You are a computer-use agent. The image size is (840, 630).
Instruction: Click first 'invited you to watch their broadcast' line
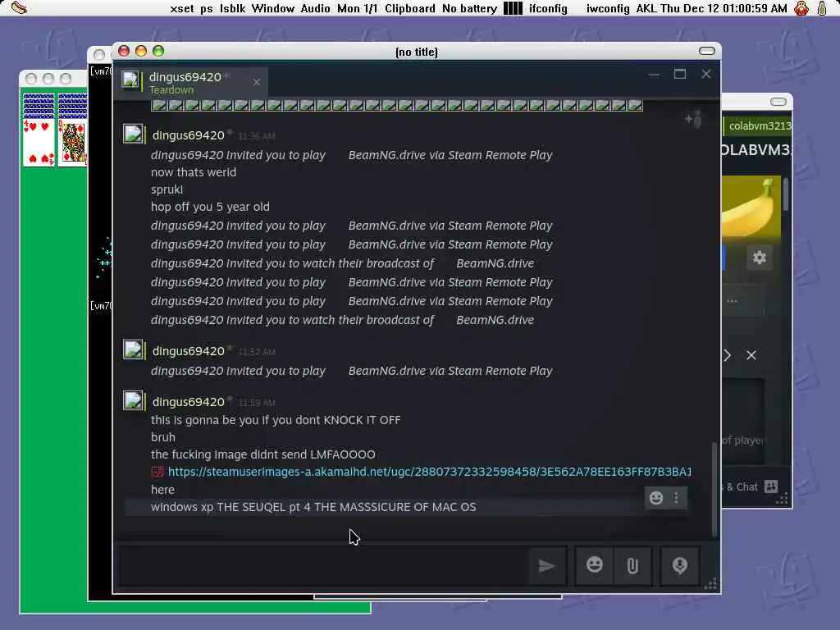342,263
